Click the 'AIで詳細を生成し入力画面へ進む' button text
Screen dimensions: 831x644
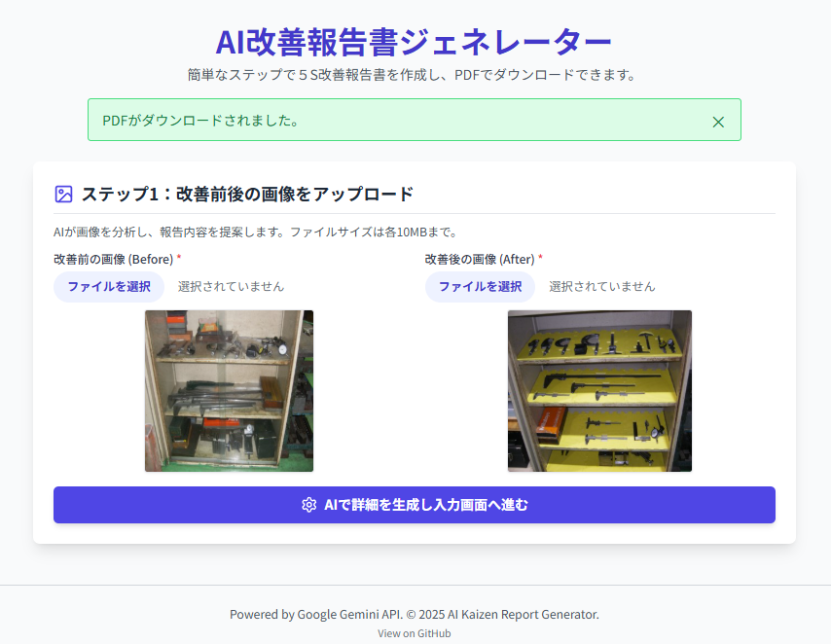click(426, 505)
